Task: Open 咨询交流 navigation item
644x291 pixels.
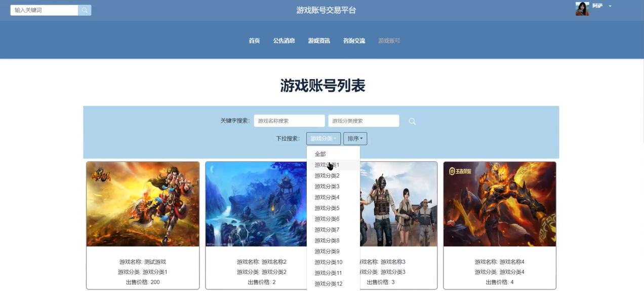Action: (x=354, y=41)
